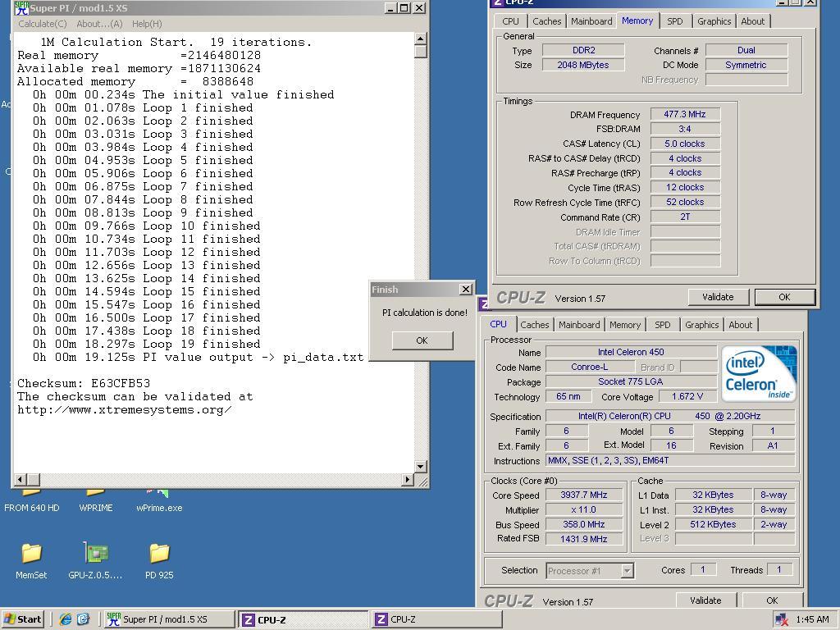Click the Level 2 512 KBytes value
The width and height of the screenshot is (840, 630).
point(713,524)
